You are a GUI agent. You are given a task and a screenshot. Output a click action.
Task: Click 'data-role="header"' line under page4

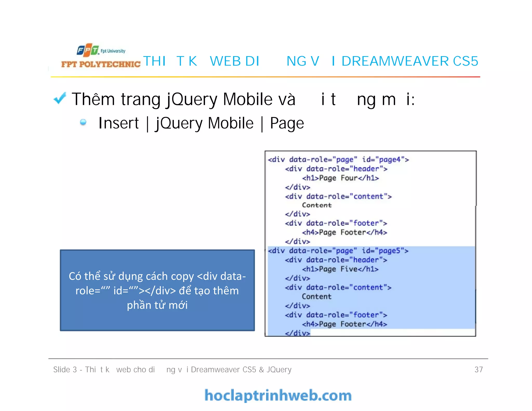[336, 169]
